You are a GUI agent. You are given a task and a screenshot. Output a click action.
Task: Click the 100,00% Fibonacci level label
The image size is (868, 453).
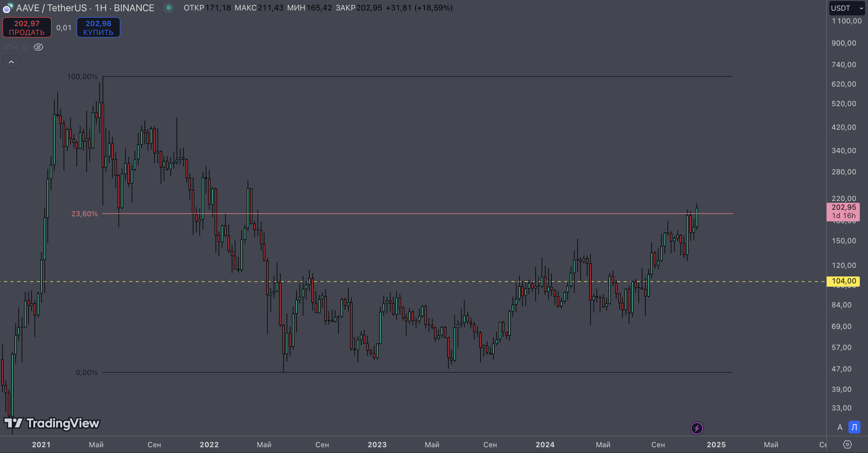[x=82, y=77]
